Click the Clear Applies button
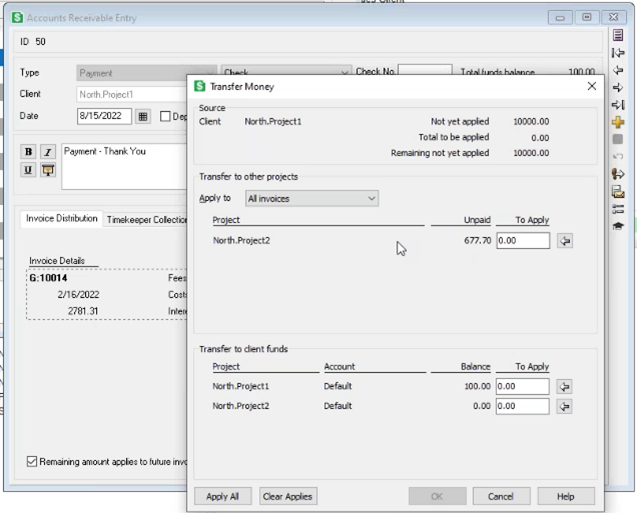637x513 pixels. [287, 496]
